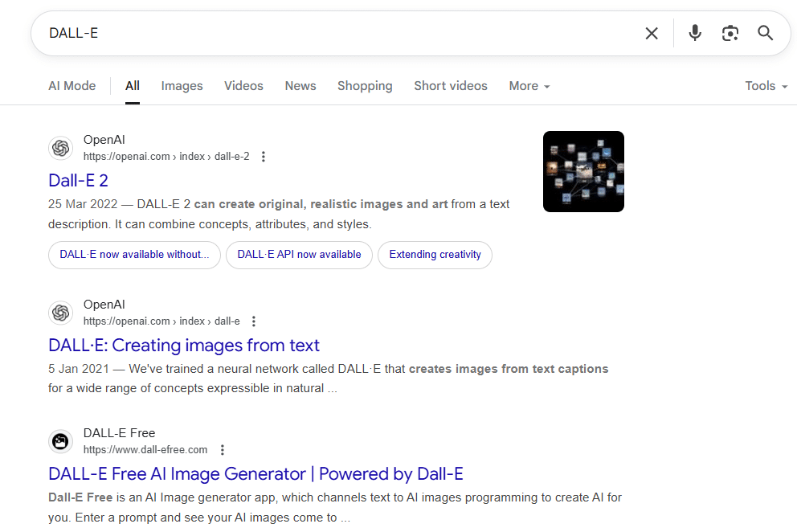Show Short videos results
The width and height of the screenshot is (797, 532).
[x=451, y=86]
